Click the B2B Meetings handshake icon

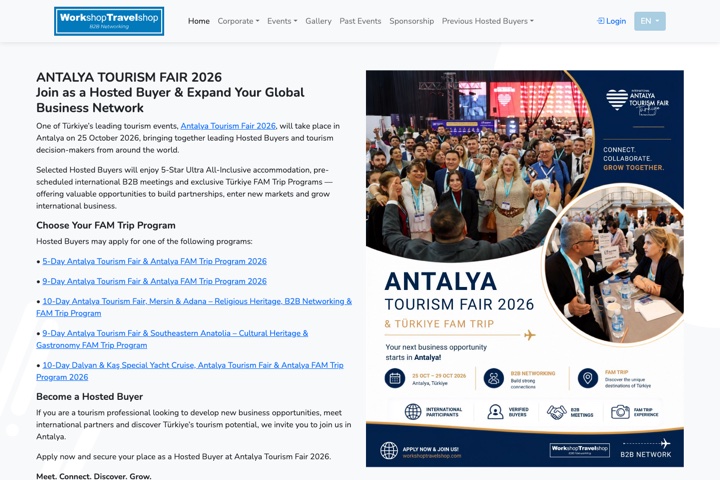[557, 412]
